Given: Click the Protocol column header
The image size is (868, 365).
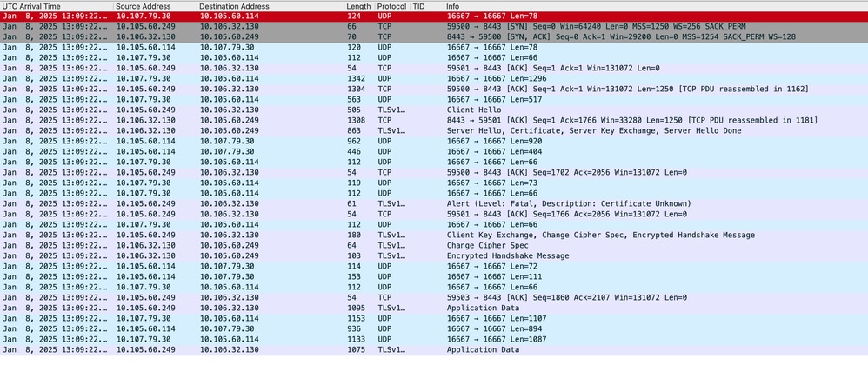Looking at the screenshot, I should tap(392, 6).
